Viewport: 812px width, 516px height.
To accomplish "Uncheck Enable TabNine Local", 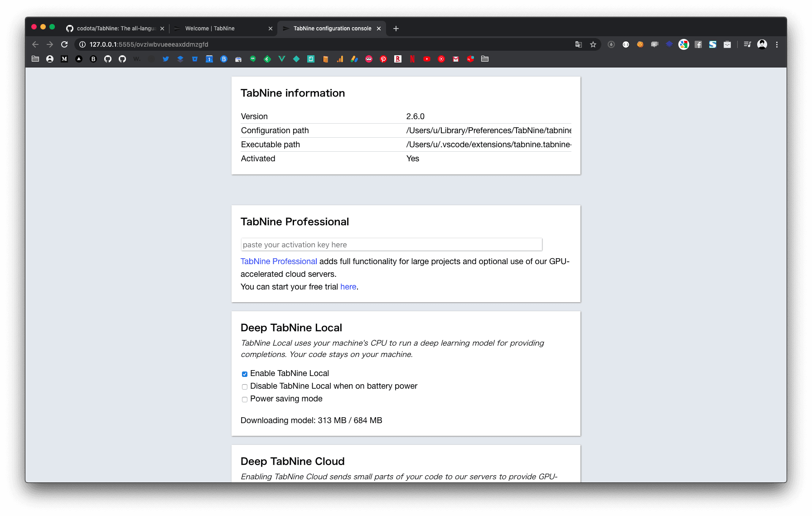I will (x=245, y=374).
